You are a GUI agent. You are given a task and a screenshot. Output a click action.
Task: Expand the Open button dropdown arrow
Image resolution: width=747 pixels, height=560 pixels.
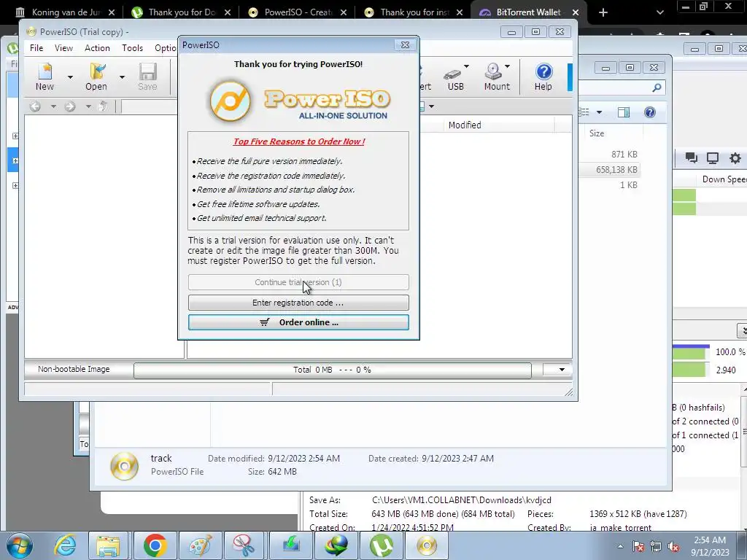(x=122, y=77)
